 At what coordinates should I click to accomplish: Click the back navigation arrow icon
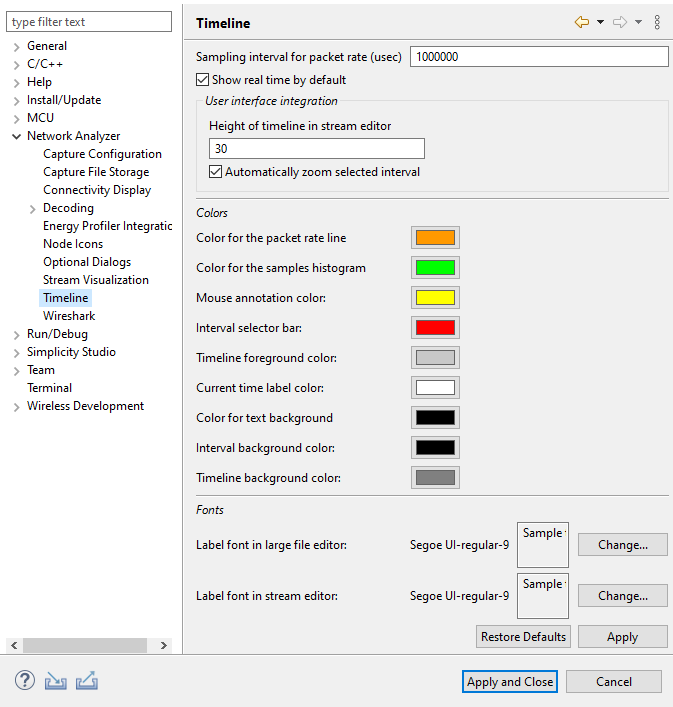pos(582,22)
